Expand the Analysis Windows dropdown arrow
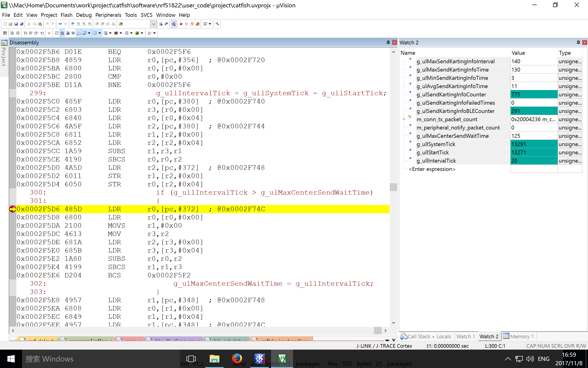588x368 pixels. pos(121,33)
